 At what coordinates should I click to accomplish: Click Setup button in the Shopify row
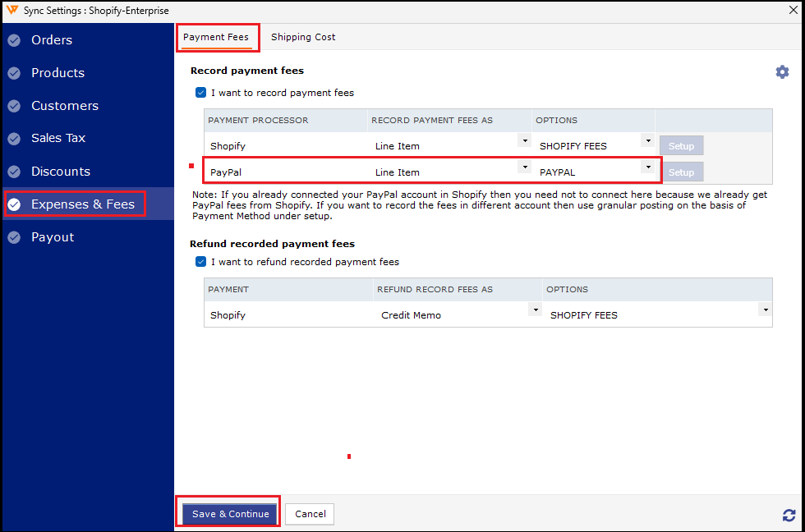point(681,146)
